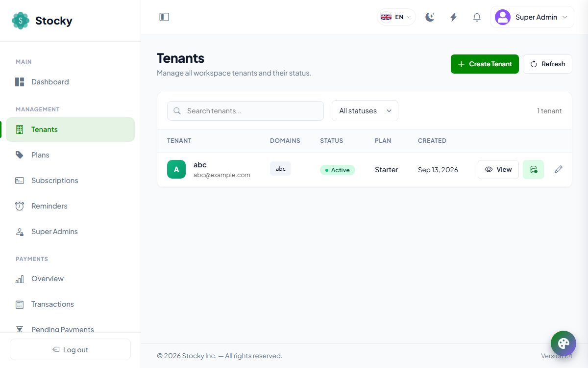Click the Stocky logo icon
The height and width of the screenshot is (368, 588).
[x=21, y=21]
